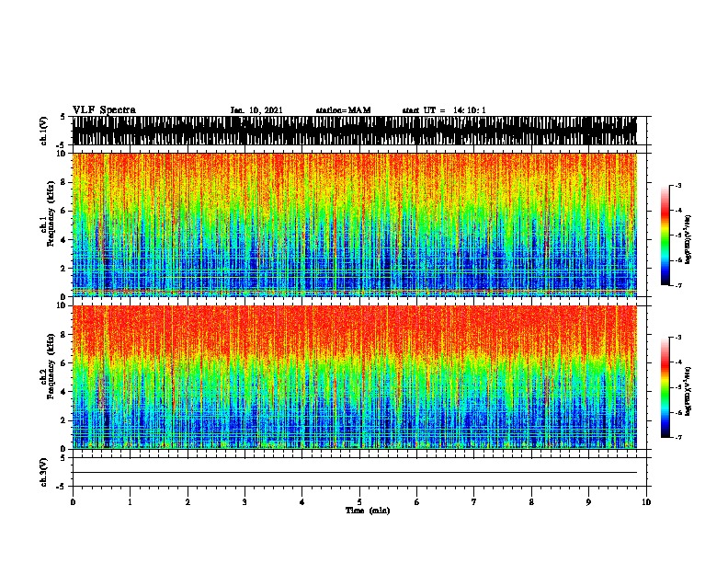Viewport: 728px width, 563px height.
Task: Click time axis tick label "10" at right end
Action: coord(646,502)
